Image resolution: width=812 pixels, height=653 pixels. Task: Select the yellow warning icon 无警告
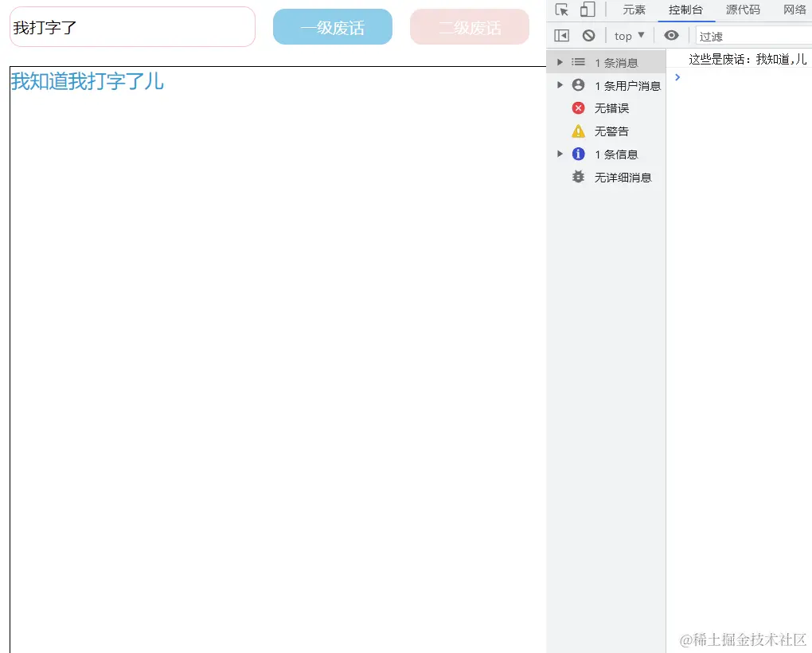[x=579, y=131]
